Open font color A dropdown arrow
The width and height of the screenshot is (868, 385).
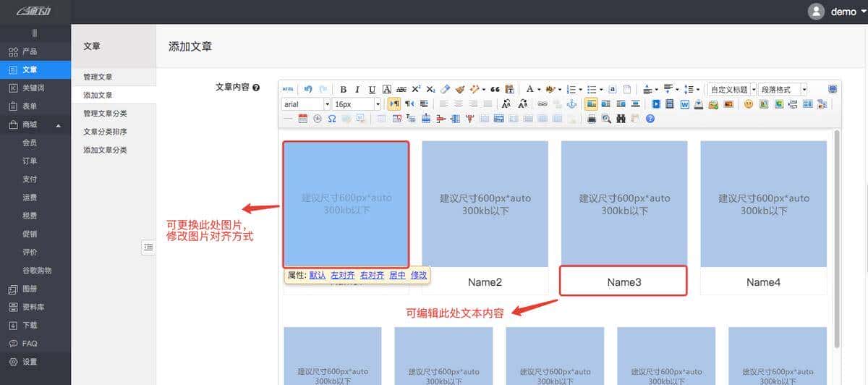click(x=539, y=89)
